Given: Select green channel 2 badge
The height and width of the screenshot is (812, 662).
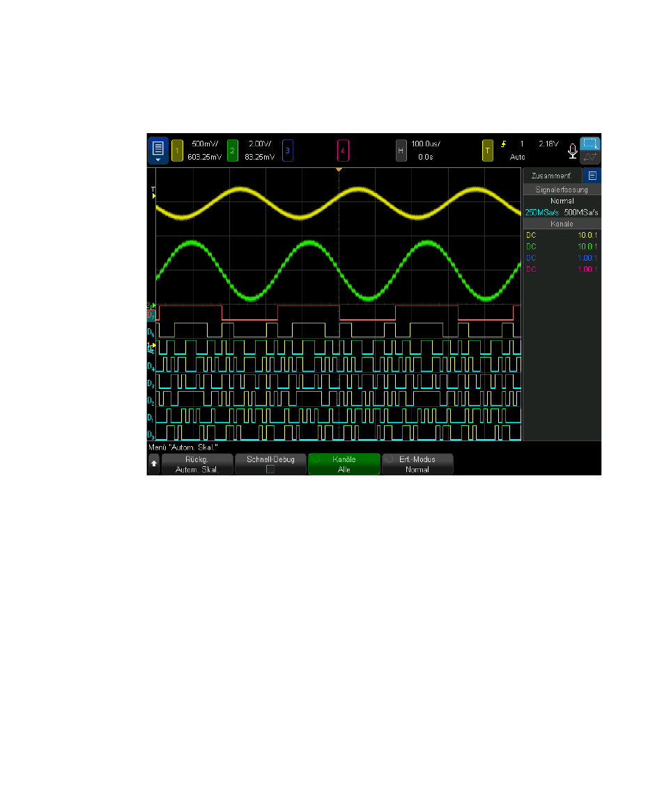Looking at the screenshot, I should [233, 150].
